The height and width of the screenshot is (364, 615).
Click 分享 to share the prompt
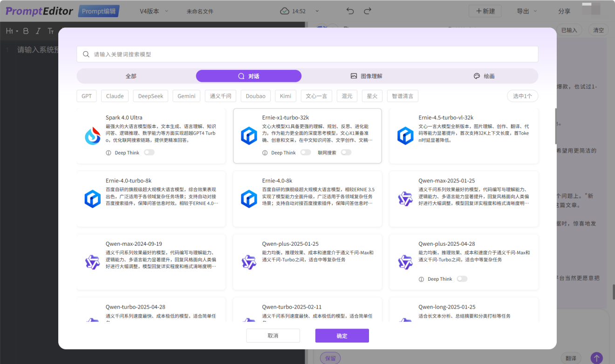click(564, 11)
